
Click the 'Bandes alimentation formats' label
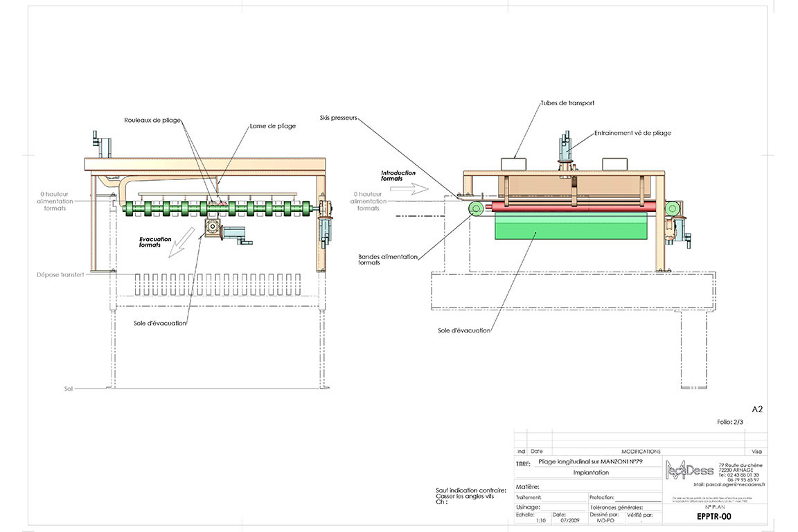pyautogui.click(x=388, y=260)
